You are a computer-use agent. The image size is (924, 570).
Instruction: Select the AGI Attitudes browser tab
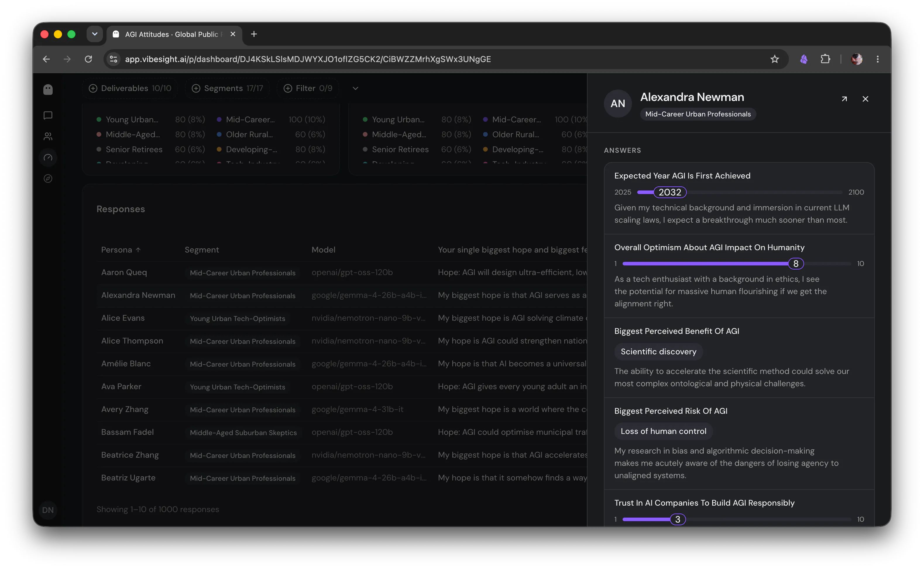tap(174, 34)
